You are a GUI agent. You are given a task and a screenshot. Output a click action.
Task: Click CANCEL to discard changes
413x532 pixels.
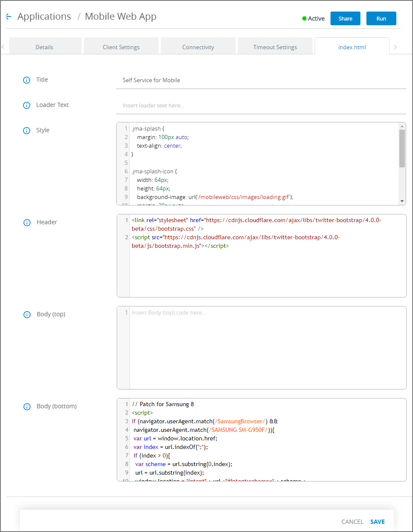pyautogui.click(x=352, y=522)
